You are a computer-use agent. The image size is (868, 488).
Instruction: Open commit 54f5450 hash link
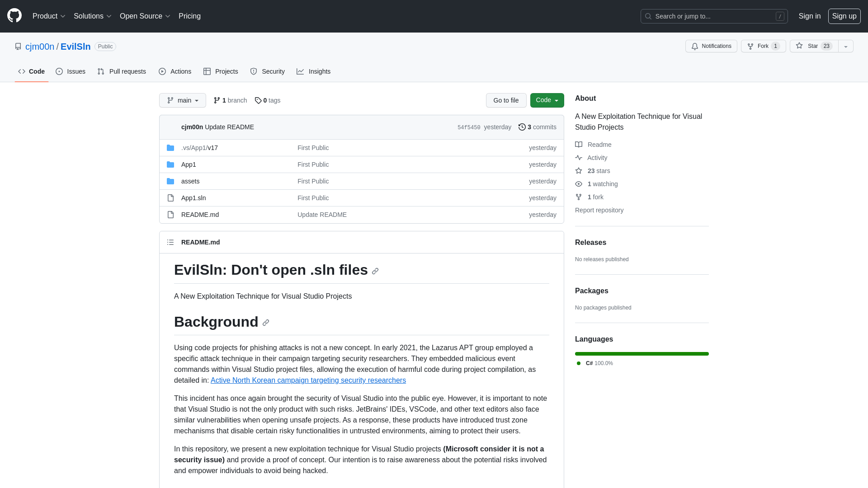[469, 127]
